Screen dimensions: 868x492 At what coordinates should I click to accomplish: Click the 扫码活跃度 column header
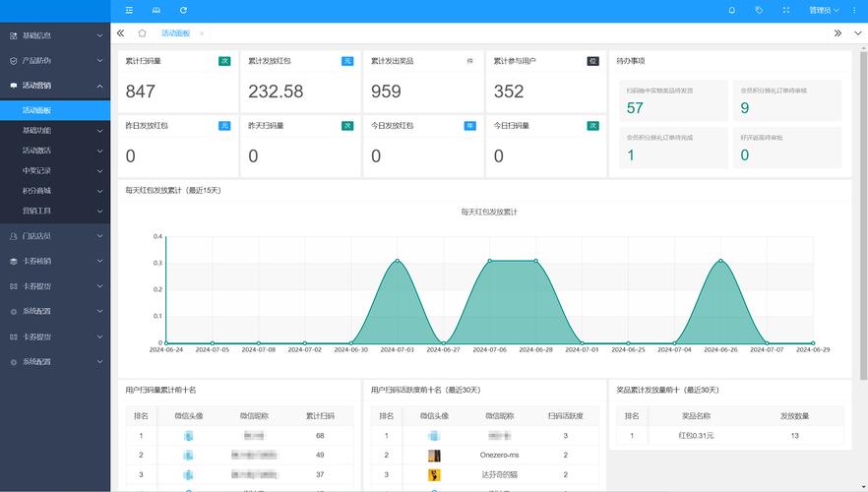point(565,416)
